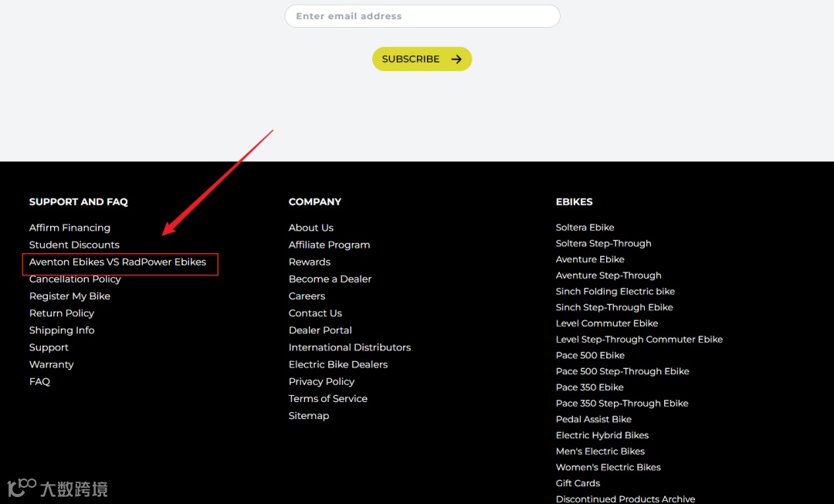Select Become a Dealer
The height and width of the screenshot is (504, 834).
point(330,279)
